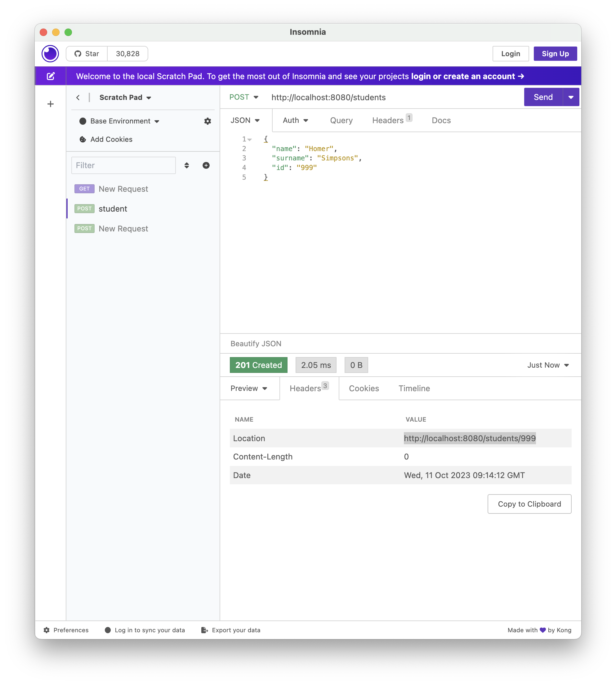Click the Preferences gear icon

coord(46,630)
